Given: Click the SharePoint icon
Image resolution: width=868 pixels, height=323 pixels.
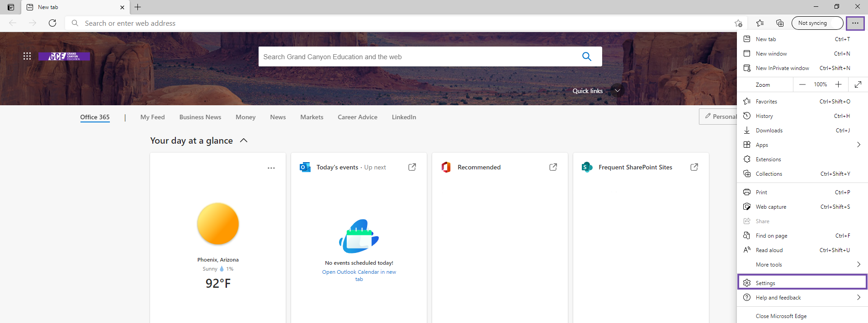Looking at the screenshot, I should [x=587, y=167].
